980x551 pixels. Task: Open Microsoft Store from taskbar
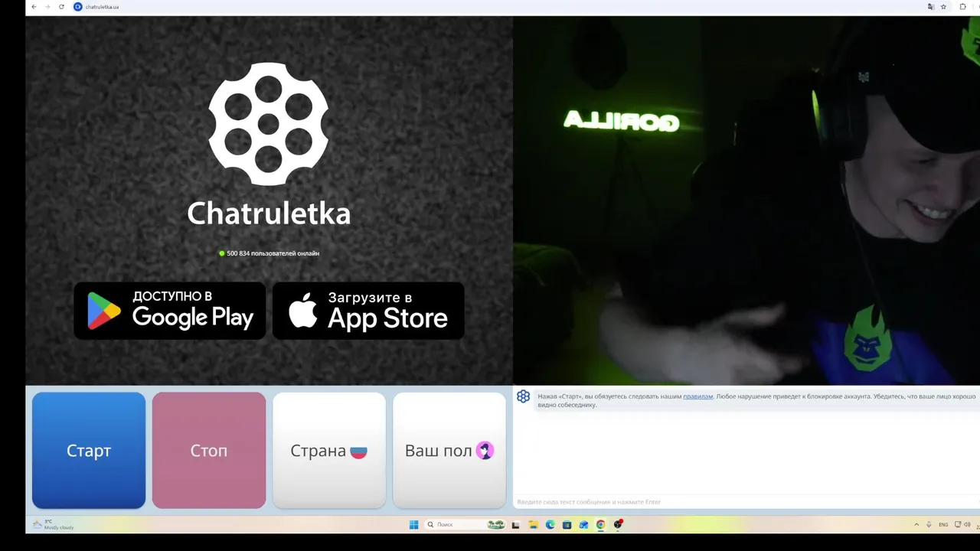coord(567,525)
